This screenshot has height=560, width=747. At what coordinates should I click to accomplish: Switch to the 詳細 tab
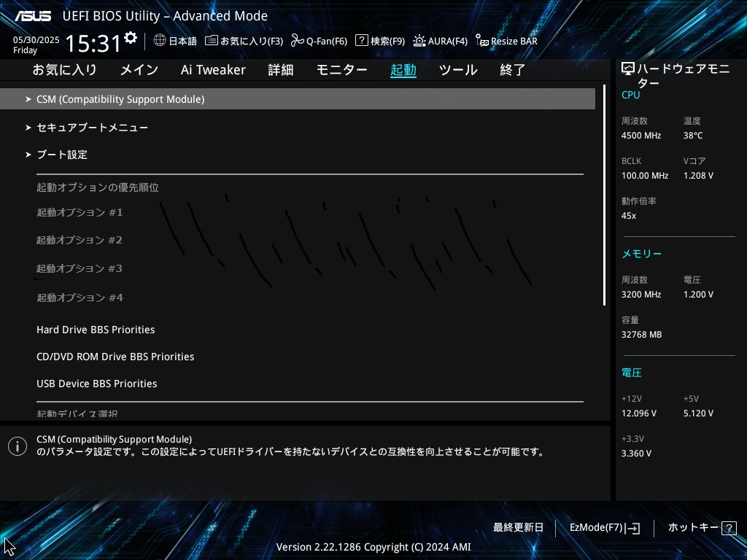pos(281,70)
